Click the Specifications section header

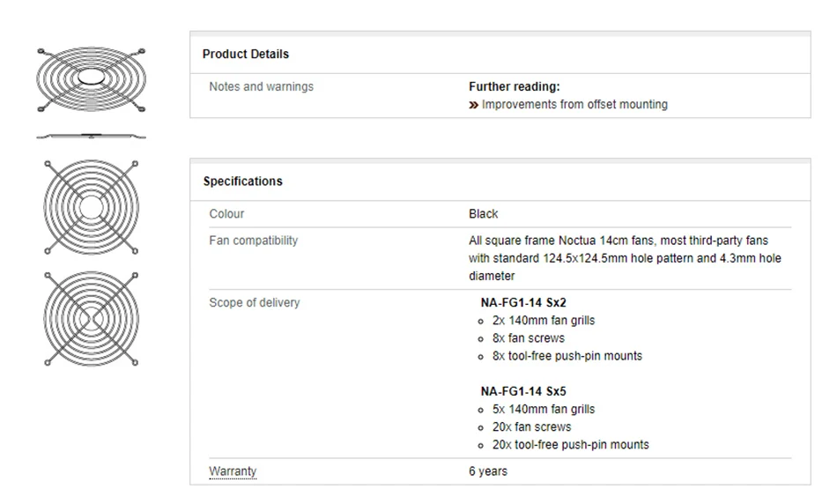(243, 181)
